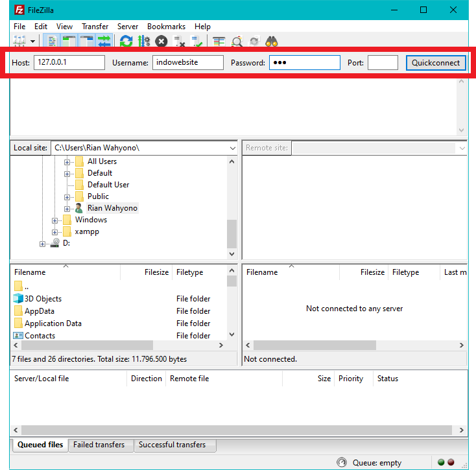Select the Contacts folder

point(40,336)
